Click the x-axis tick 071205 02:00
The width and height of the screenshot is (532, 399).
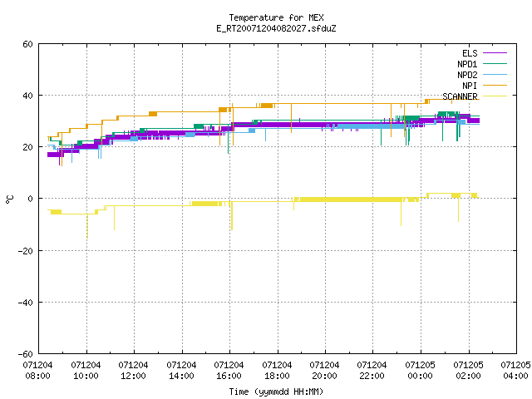pyautogui.click(x=469, y=371)
